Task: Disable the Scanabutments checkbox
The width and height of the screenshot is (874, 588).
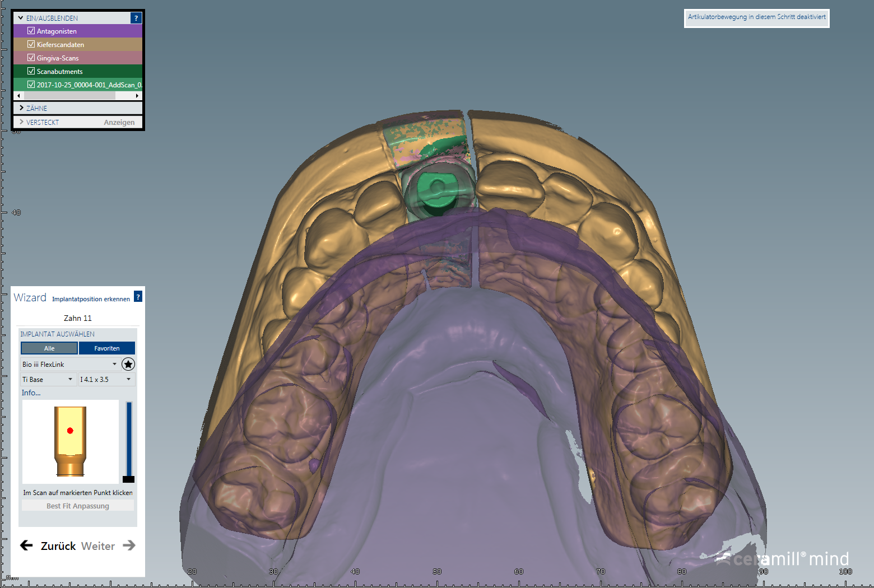Action: [x=31, y=71]
